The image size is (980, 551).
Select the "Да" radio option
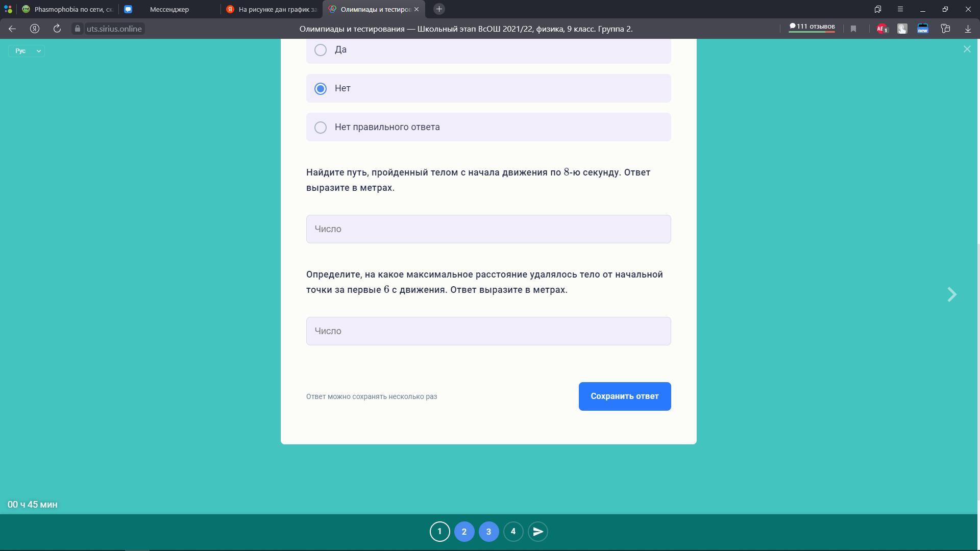click(x=321, y=50)
